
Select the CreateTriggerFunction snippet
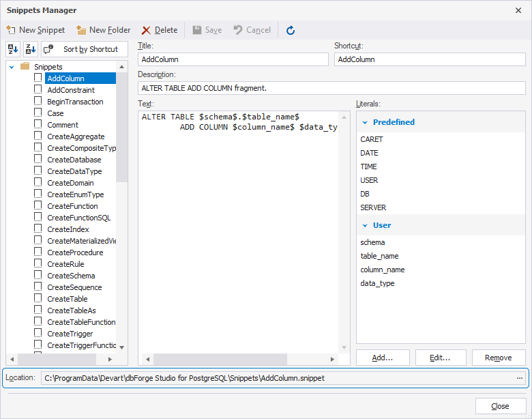click(x=81, y=345)
